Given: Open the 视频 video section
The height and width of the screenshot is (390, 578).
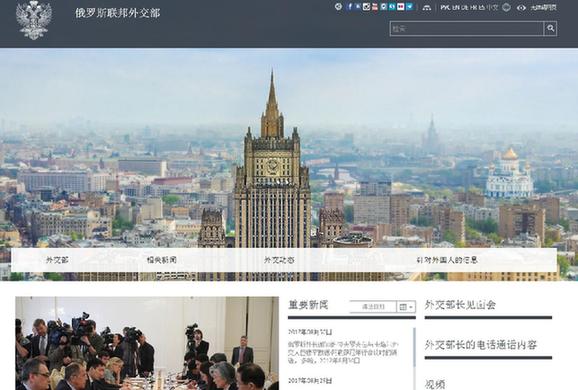Looking at the screenshot, I should (435, 384).
